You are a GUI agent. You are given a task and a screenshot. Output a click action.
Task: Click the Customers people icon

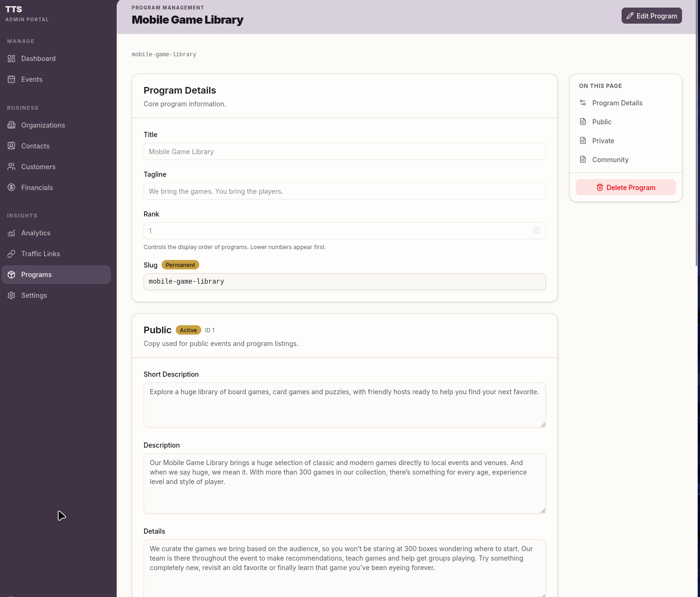[11, 167]
